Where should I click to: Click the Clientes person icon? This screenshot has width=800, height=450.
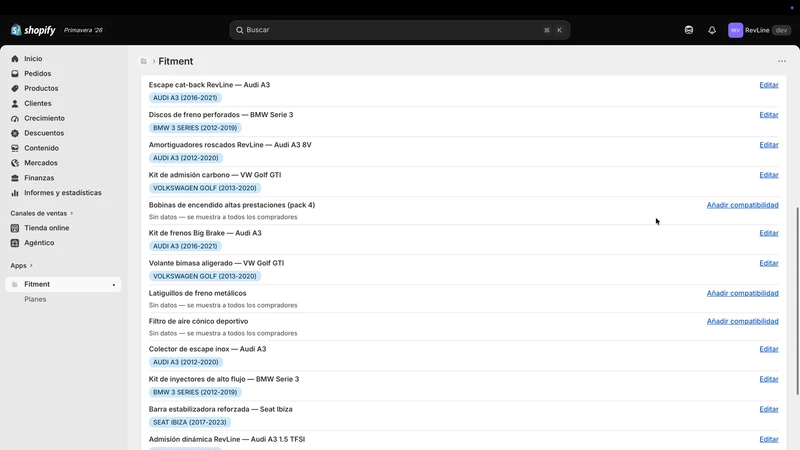pyautogui.click(x=15, y=103)
